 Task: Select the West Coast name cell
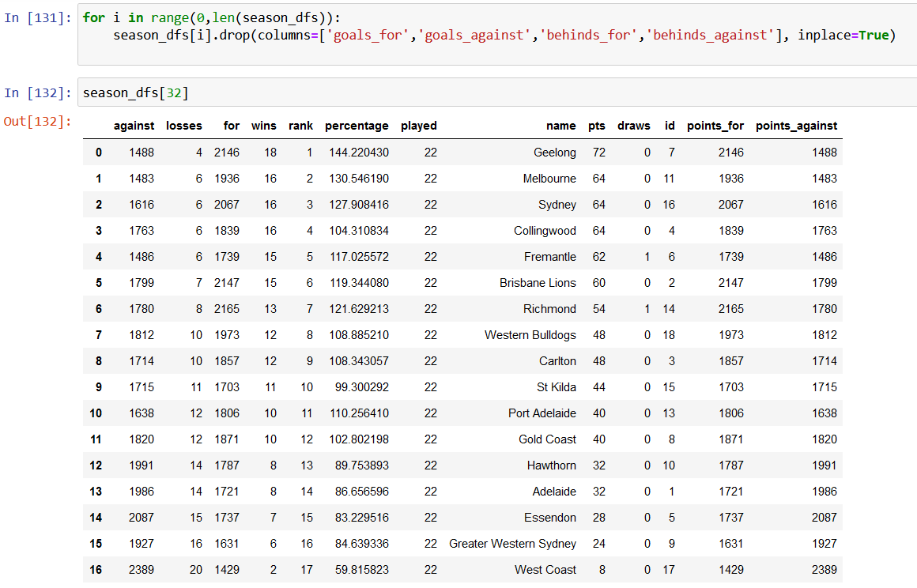pos(545,569)
